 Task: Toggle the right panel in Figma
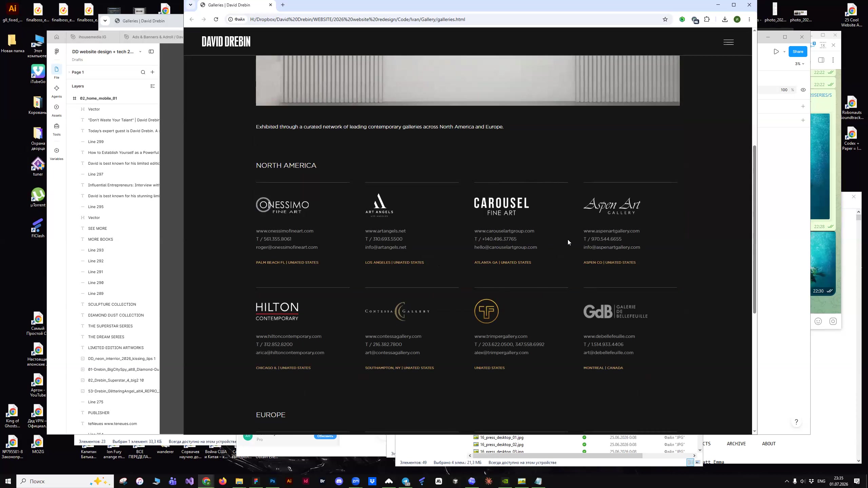pos(821,60)
